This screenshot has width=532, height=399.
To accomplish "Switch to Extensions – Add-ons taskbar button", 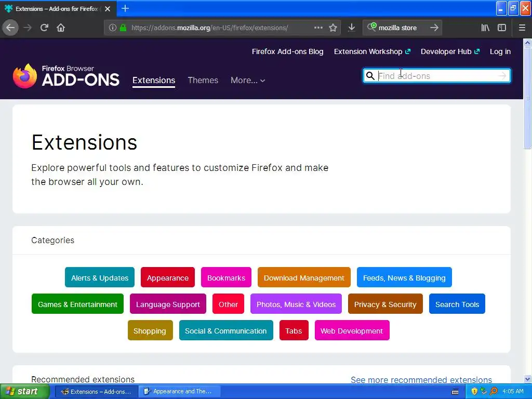I will point(96,392).
